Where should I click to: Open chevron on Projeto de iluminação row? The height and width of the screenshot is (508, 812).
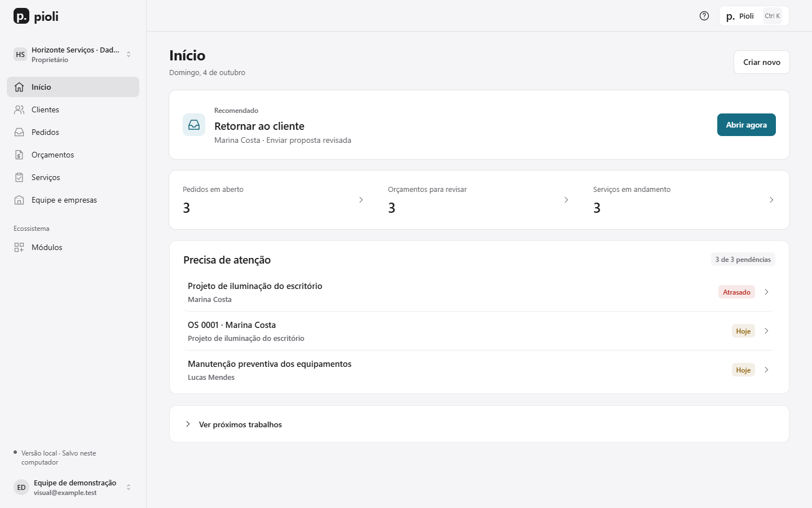coord(766,292)
